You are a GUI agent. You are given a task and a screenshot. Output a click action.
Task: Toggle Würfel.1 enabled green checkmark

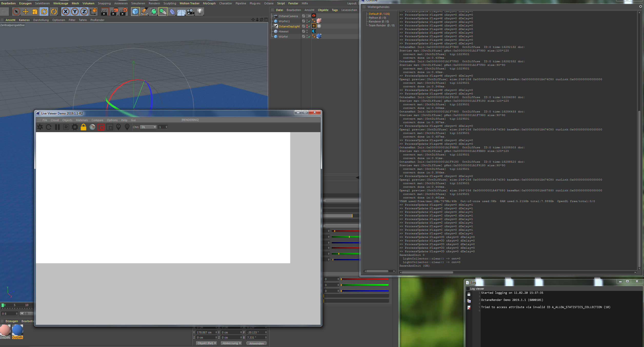(x=309, y=21)
